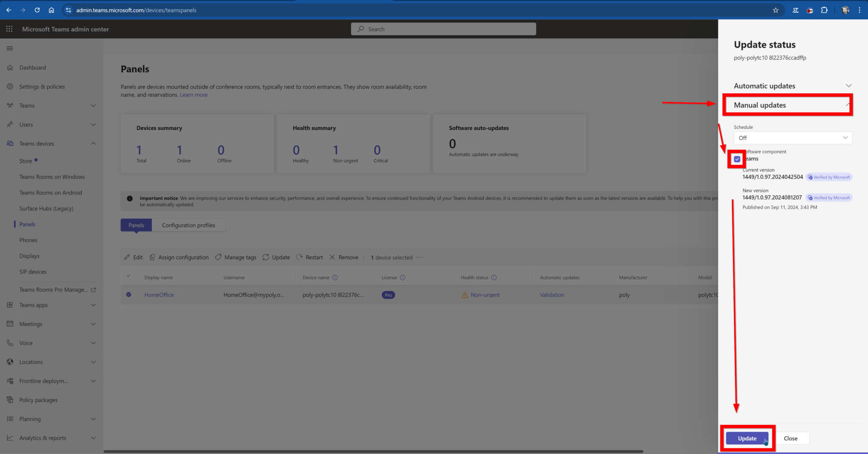The image size is (868, 454).
Task: Collapse navigation using the hamburger icon
Action: [10, 48]
